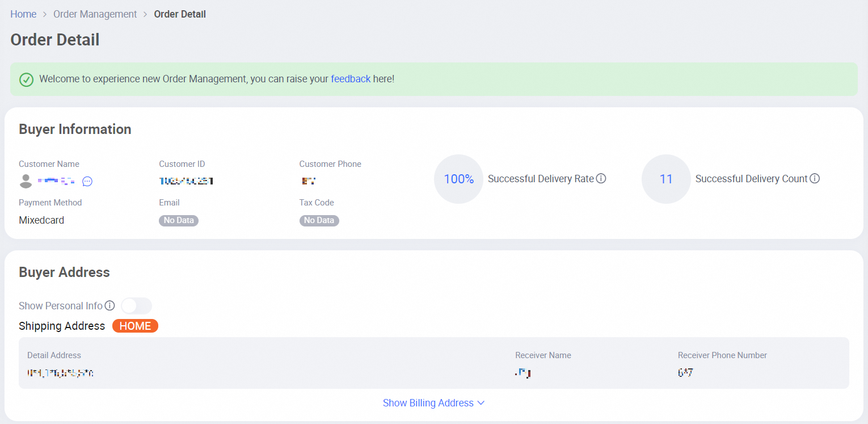Viewport: 868px width, 424px height.
Task: Click Successful Delivery Rate info icon
Action: pyautogui.click(x=601, y=179)
